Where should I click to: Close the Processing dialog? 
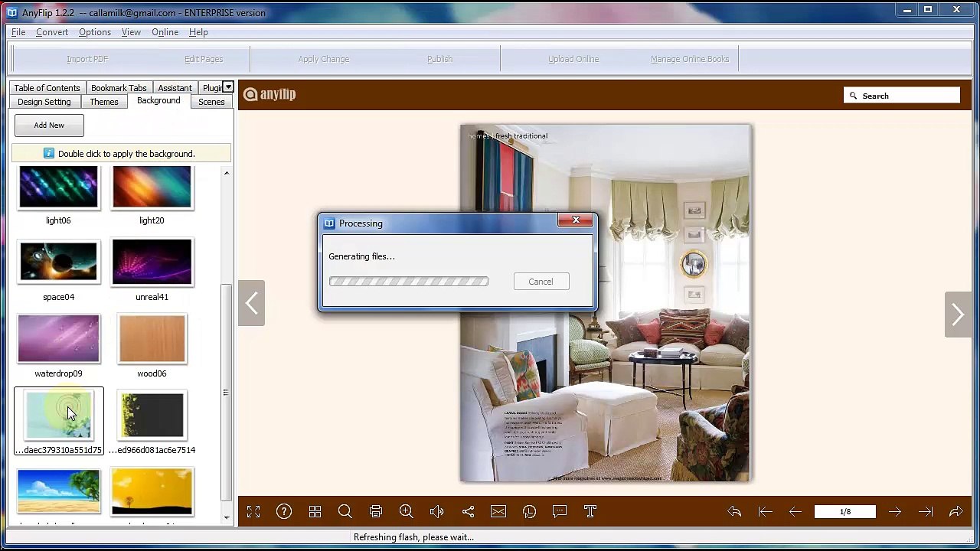(x=576, y=220)
